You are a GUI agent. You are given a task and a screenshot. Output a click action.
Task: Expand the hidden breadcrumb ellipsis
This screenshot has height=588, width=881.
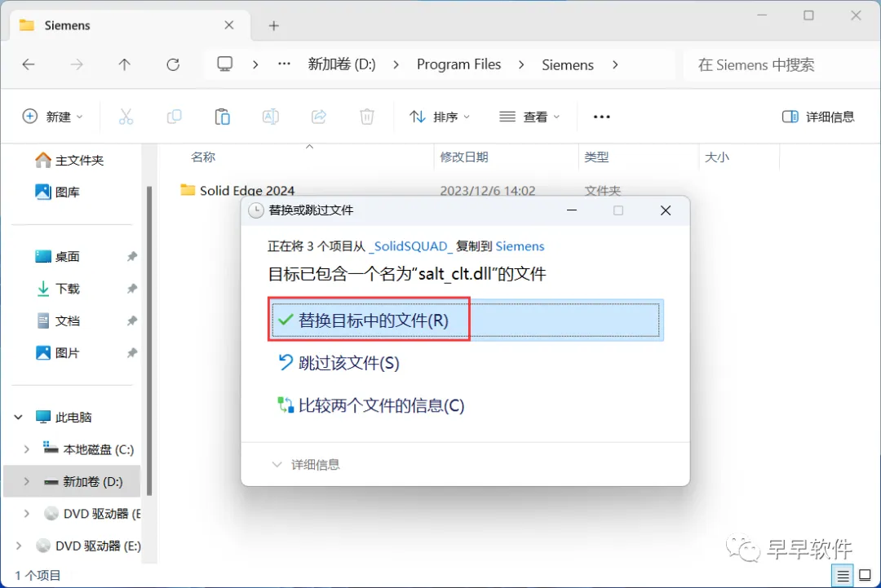point(285,64)
